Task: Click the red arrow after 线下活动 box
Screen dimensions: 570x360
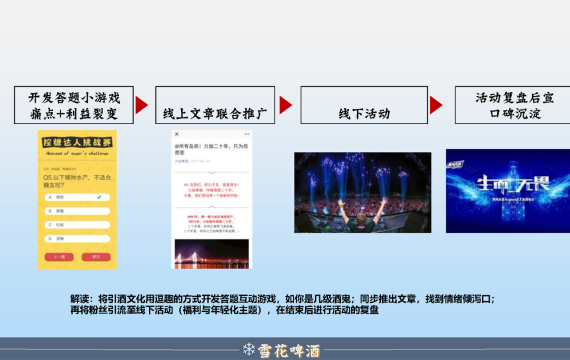Action: pos(436,105)
